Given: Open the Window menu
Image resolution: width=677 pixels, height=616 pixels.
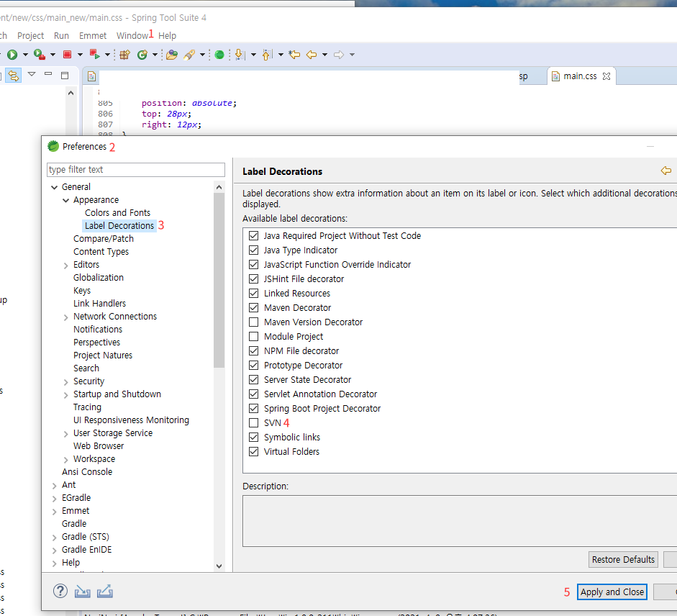Looking at the screenshot, I should (x=132, y=36).
